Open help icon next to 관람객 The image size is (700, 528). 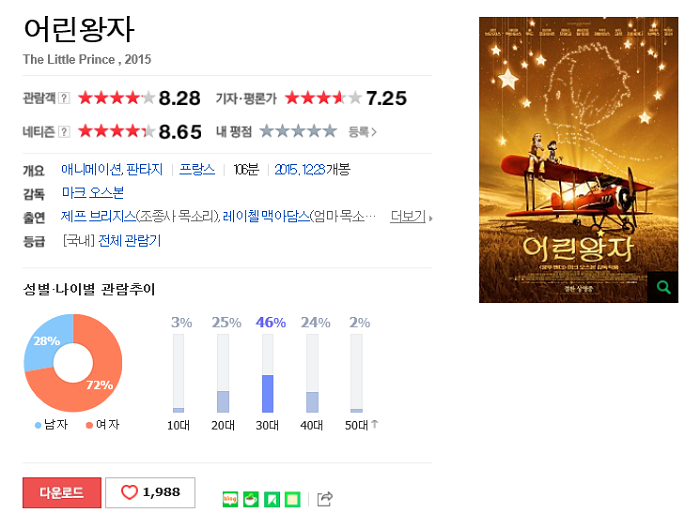pyautogui.click(x=64, y=98)
